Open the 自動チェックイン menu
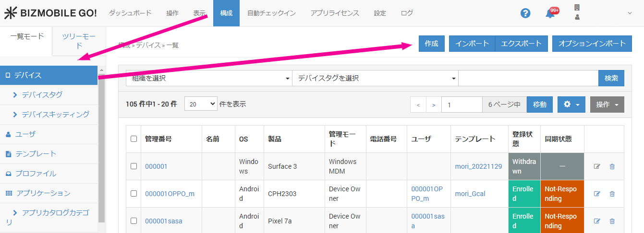644x233 pixels. (271, 13)
